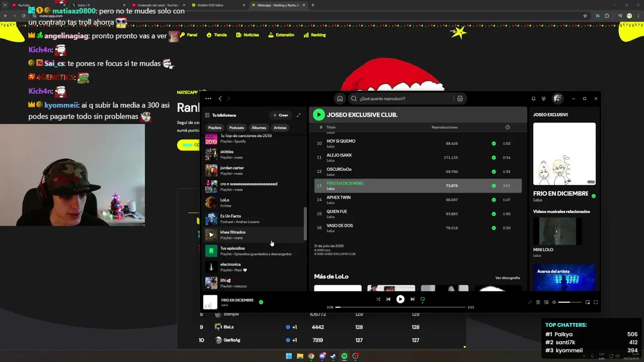
Task: Switch to KickBot VOD Editor browser tab
Action: pyautogui.click(x=219, y=5)
